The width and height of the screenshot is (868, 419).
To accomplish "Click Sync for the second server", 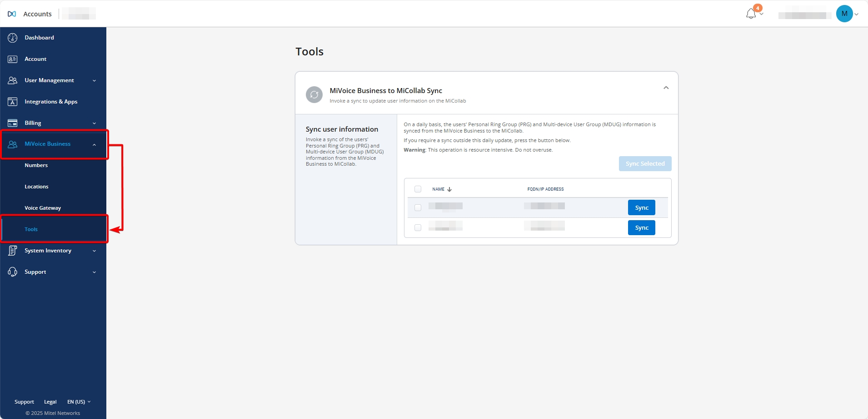I will tap(642, 227).
